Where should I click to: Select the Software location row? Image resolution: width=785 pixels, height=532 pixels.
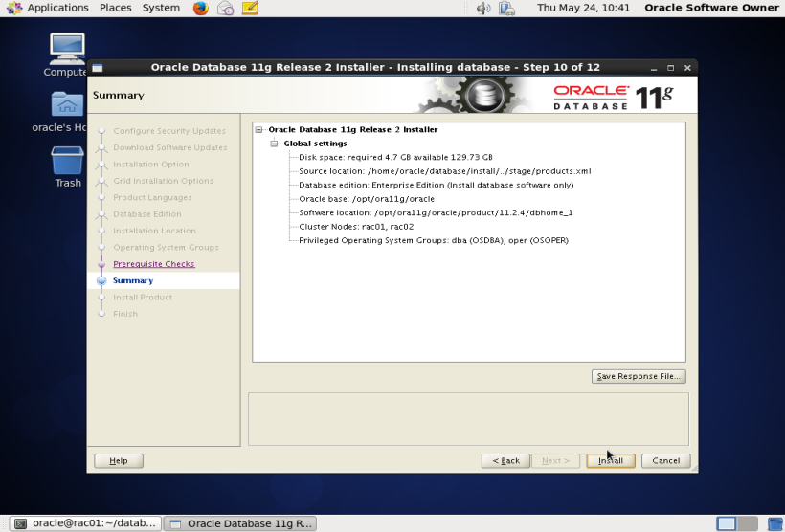pos(436,212)
